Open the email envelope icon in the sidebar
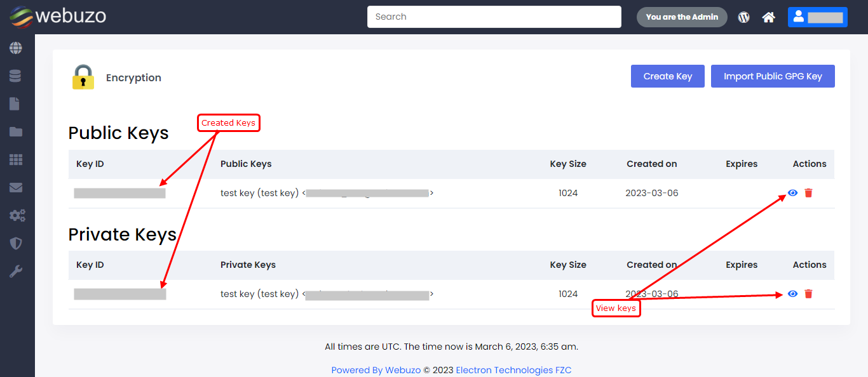The image size is (868, 377). point(16,188)
